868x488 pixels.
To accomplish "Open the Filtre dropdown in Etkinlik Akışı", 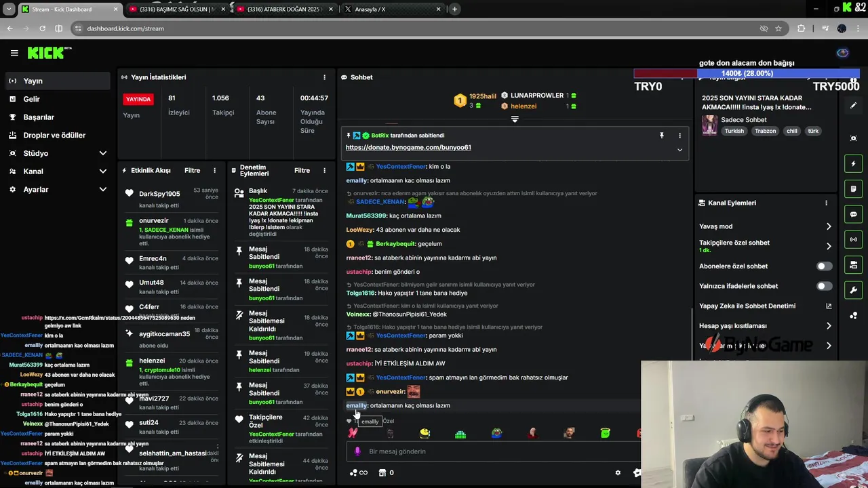I will click(192, 171).
